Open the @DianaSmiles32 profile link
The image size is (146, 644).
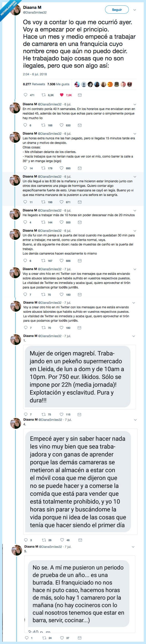tap(33, 12)
